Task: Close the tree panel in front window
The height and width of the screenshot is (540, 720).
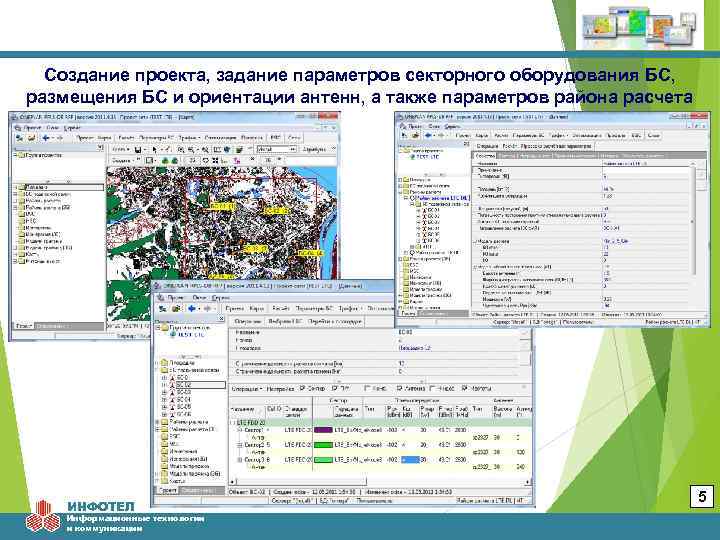Action: tap(221, 318)
